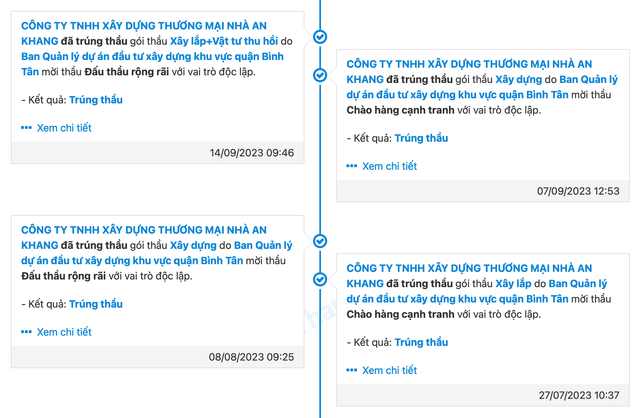Click the 'Trúng thầu' result link in 27/07/2023 card
This screenshot has height=418, width=640.
tap(421, 342)
